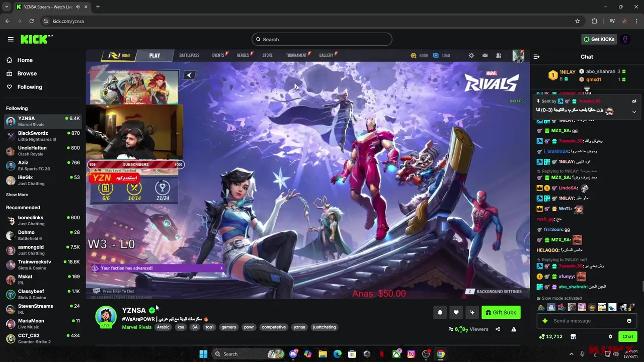Click the Marvel Rivals category link
The height and width of the screenshot is (362, 644).
click(x=137, y=327)
